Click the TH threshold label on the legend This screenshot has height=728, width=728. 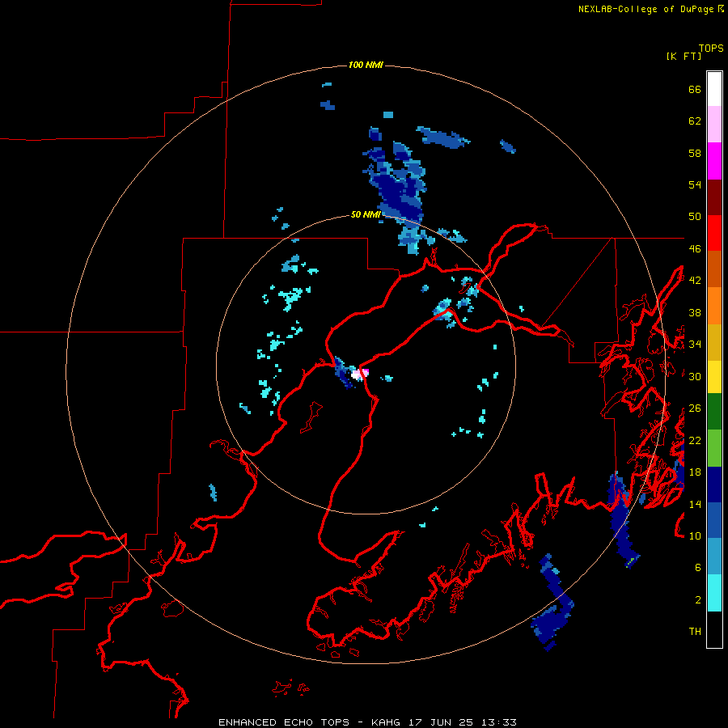click(695, 632)
